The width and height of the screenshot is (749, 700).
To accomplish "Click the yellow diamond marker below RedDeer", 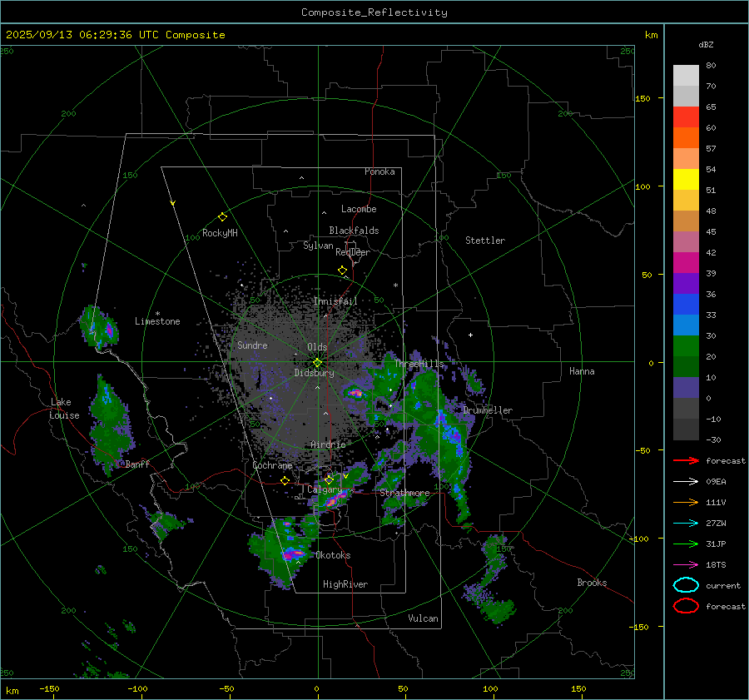I will click(342, 270).
